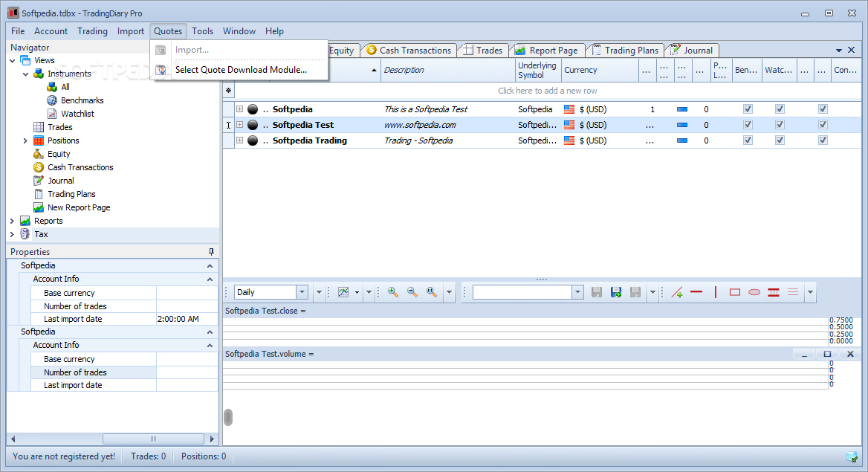This screenshot has height=472, width=868.
Task: Toggle Benchmark checkbox for Softpedia row
Action: tap(748, 109)
